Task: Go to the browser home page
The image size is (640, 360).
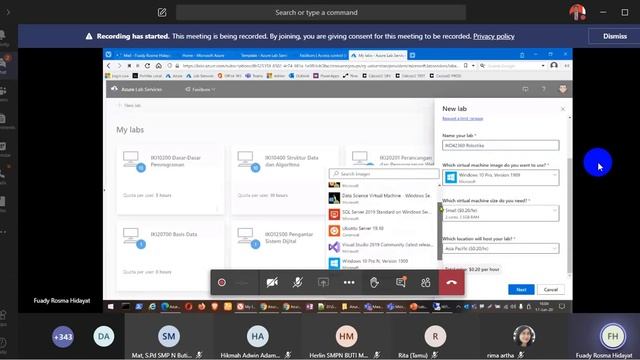Action: (x=159, y=65)
